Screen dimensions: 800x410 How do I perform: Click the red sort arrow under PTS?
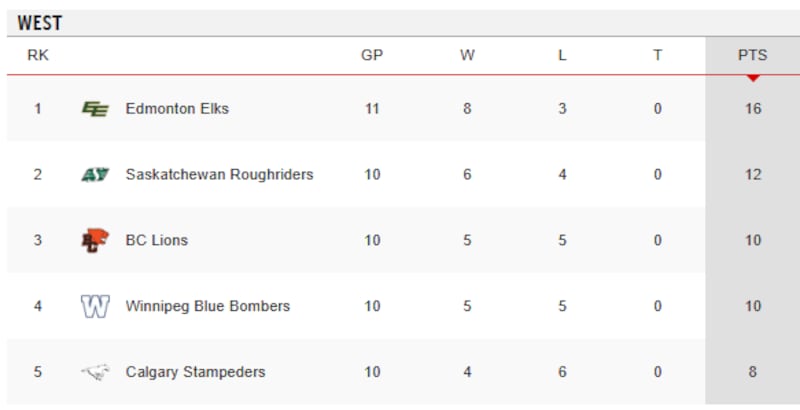click(753, 78)
